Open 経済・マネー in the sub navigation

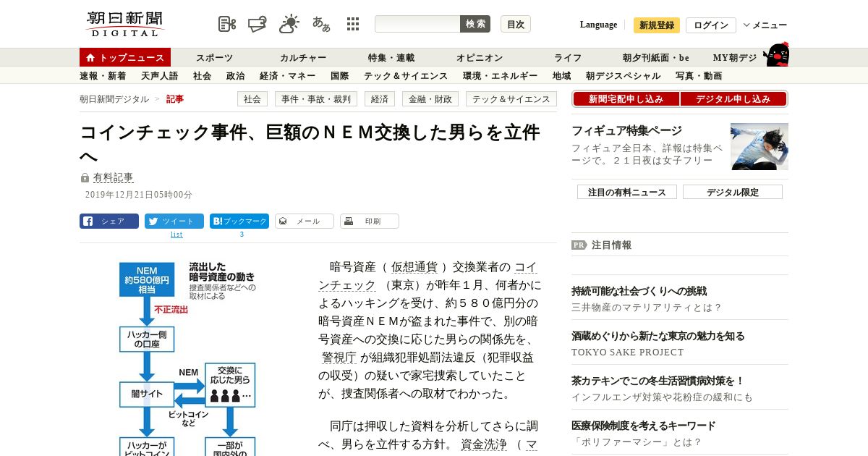point(288,76)
